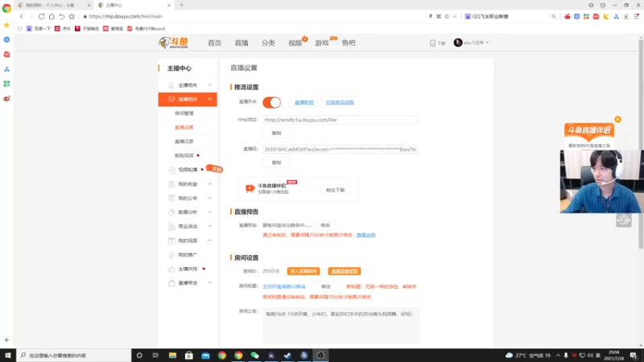Click the 查看说明 link
This screenshot has width=644, height=362.
point(366,235)
